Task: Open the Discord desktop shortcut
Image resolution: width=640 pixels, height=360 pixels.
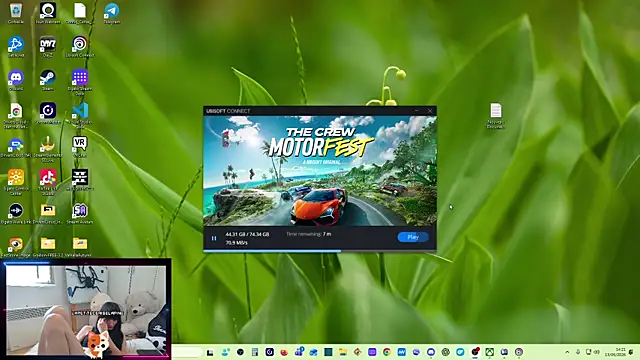Action: tap(16, 80)
